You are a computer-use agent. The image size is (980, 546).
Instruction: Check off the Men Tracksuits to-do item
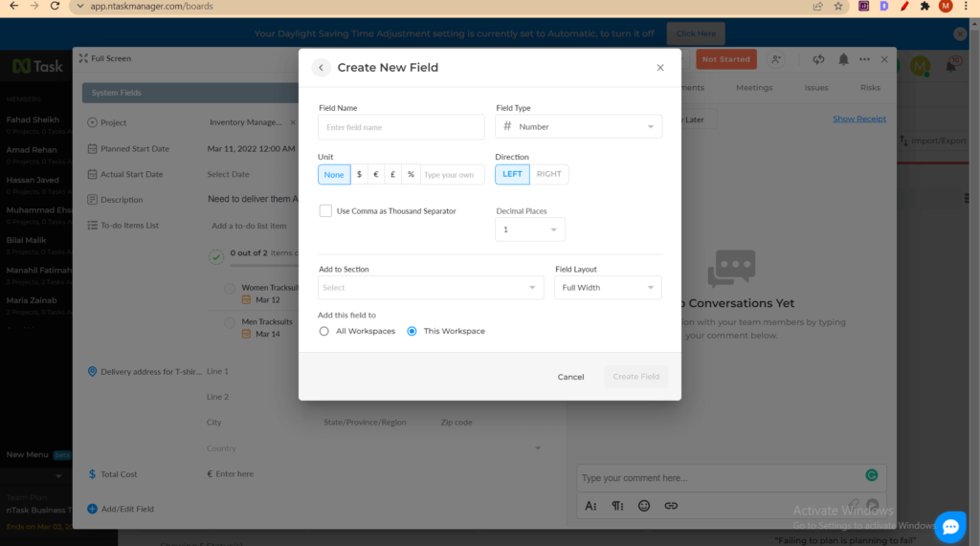pyautogui.click(x=230, y=323)
